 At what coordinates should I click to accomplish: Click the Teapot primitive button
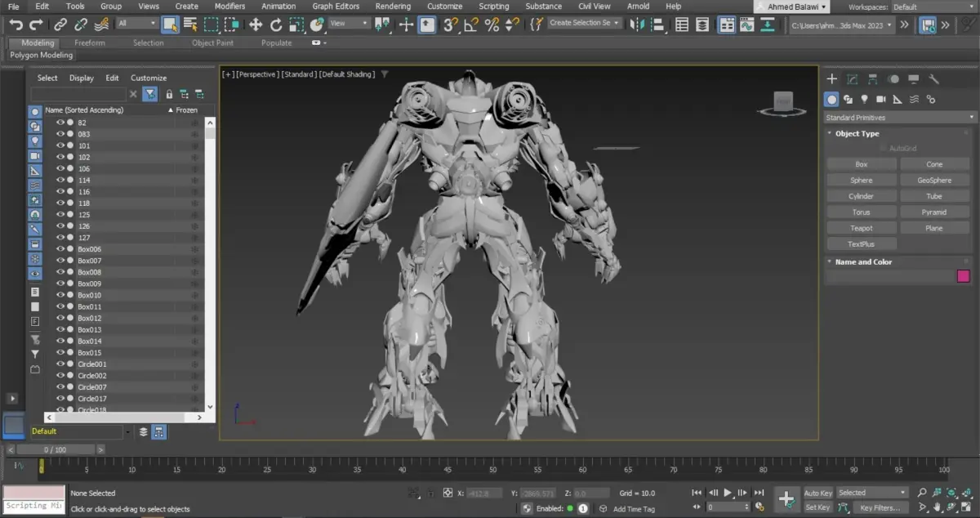point(861,228)
